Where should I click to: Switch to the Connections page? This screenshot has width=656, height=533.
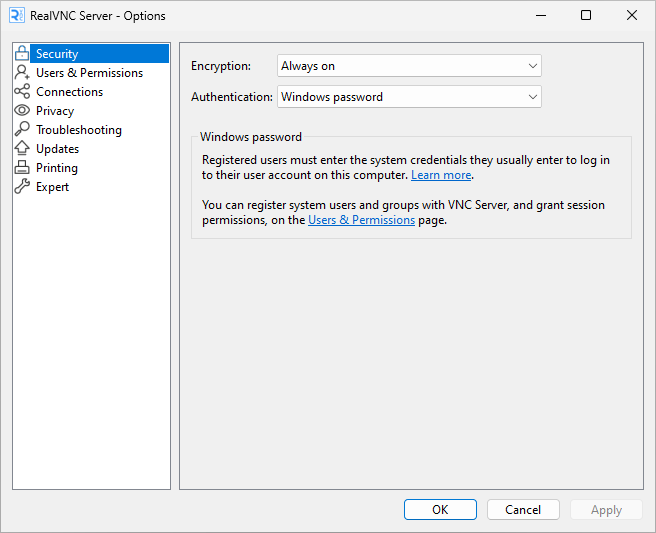tap(69, 92)
